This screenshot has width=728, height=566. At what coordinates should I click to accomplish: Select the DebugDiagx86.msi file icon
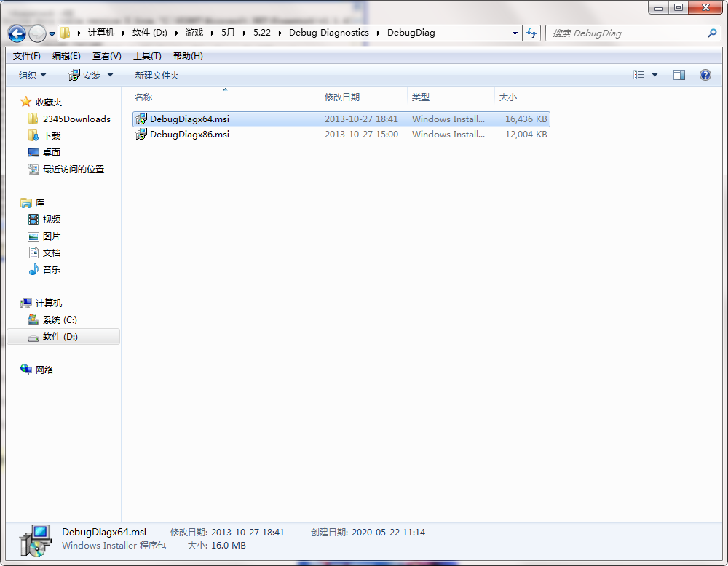pos(141,135)
